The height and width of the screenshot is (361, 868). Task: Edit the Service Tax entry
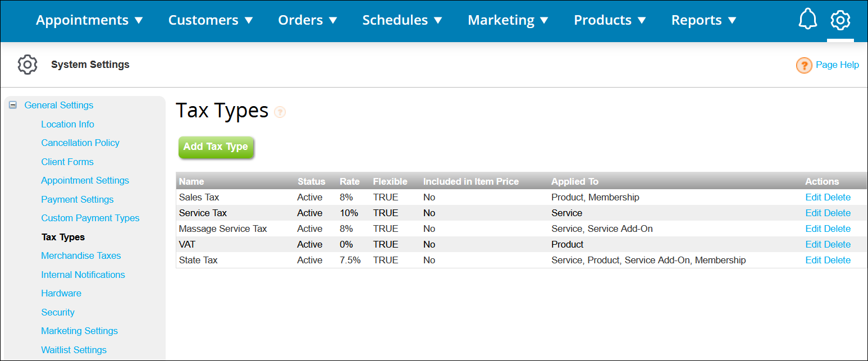813,213
